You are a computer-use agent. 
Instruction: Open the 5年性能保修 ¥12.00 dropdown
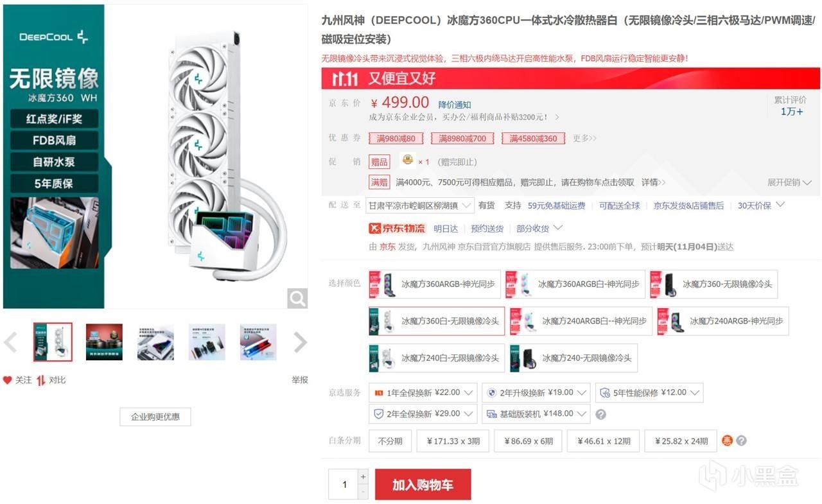(649, 392)
